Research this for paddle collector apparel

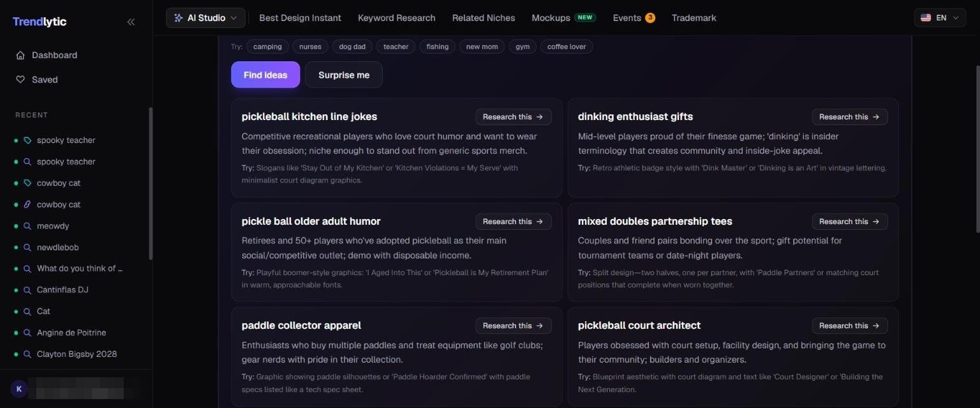[x=514, y=326]
